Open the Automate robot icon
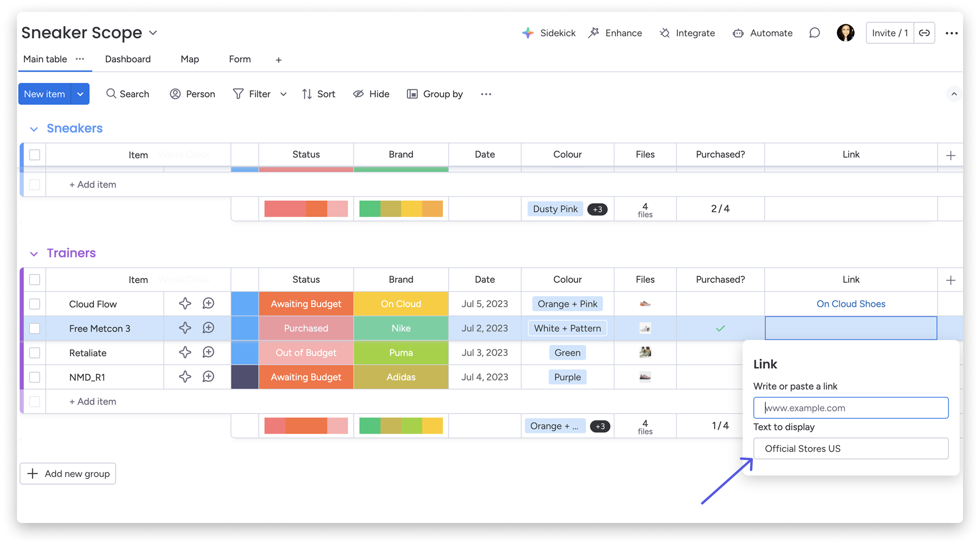Screen dimensions: 980x545 click(738, 33)
